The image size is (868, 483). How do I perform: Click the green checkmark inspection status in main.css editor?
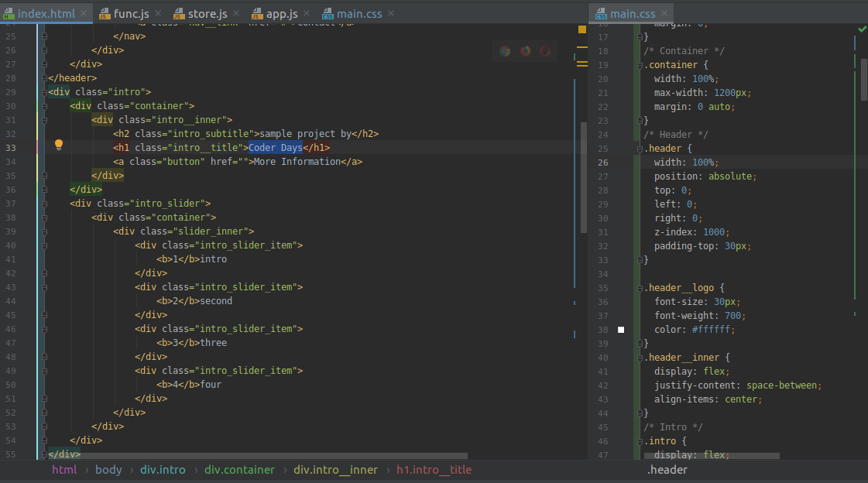863,29
